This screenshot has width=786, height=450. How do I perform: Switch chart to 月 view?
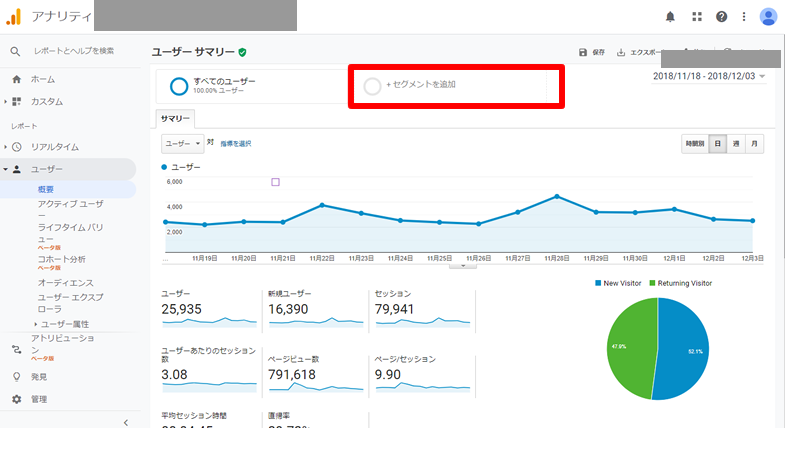754,144
